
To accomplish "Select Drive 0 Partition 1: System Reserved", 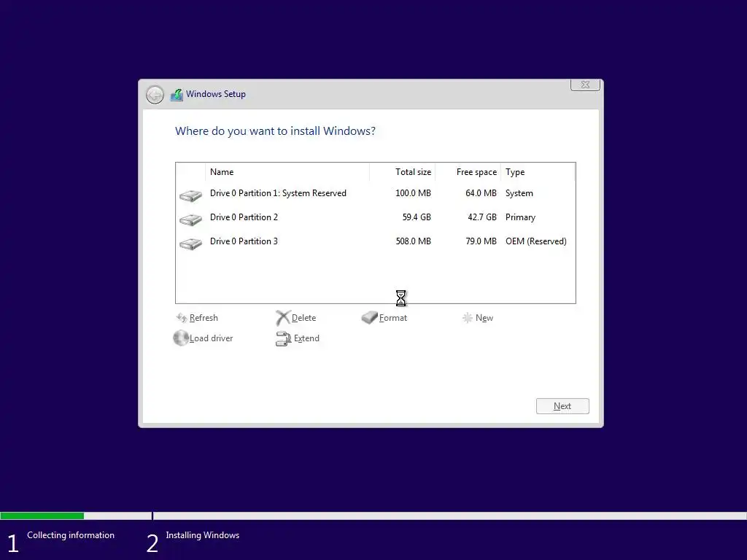I will [x=376, y=193].
